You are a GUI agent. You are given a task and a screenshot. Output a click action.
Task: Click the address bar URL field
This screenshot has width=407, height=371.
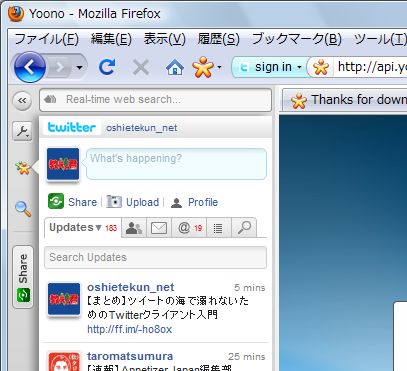coord(371,67)
